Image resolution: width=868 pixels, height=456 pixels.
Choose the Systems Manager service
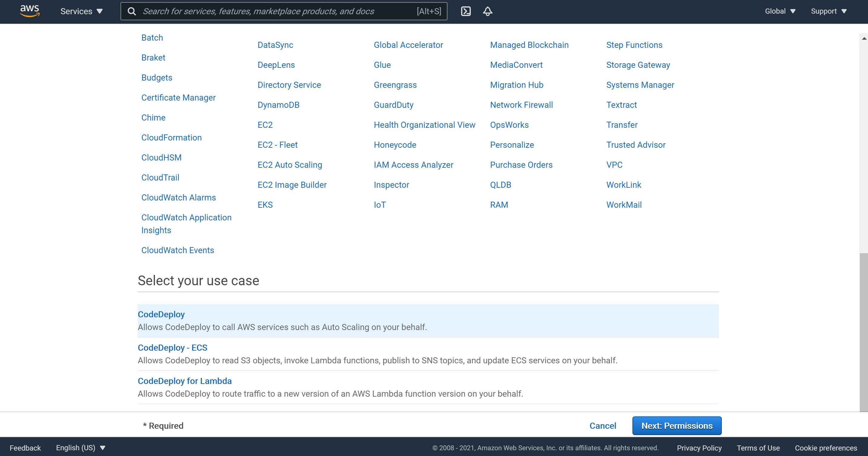coord(640,85)
